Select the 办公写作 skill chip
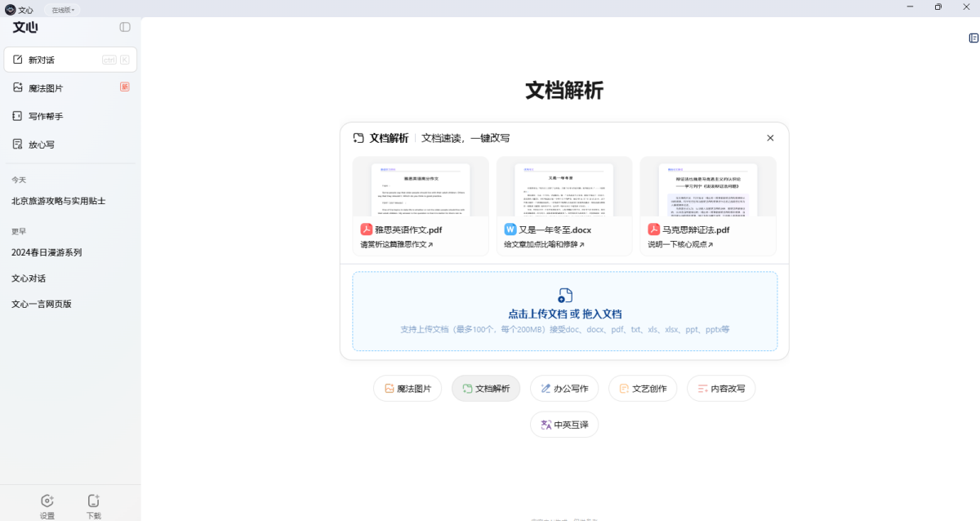The width and height of the screenshot is (980, 521). click(x=563, y=388)
